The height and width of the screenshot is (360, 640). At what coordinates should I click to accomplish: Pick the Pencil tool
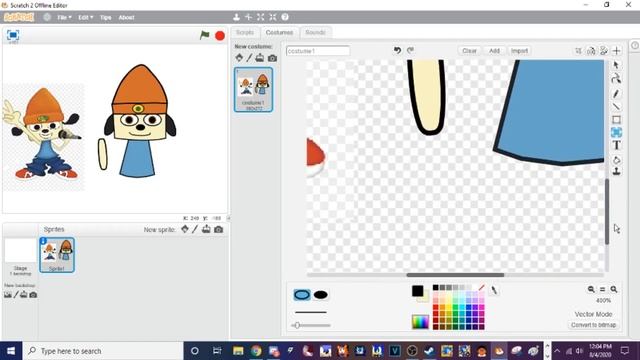[616, 94]
